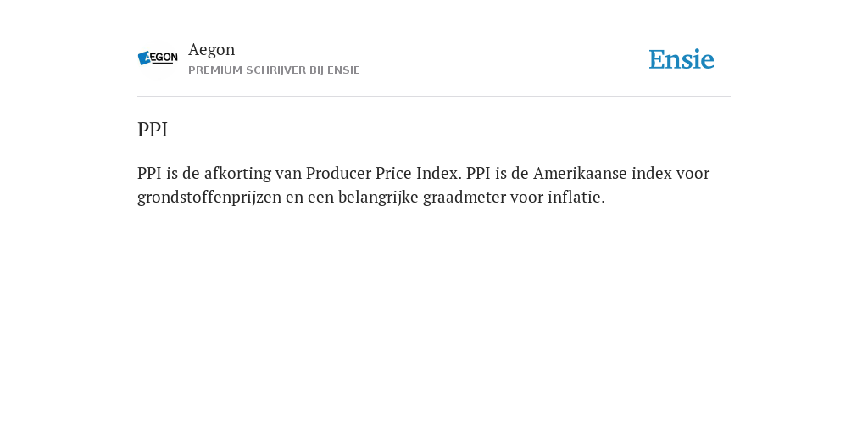Open the Ensie logo in header

(x=682, y=60)
